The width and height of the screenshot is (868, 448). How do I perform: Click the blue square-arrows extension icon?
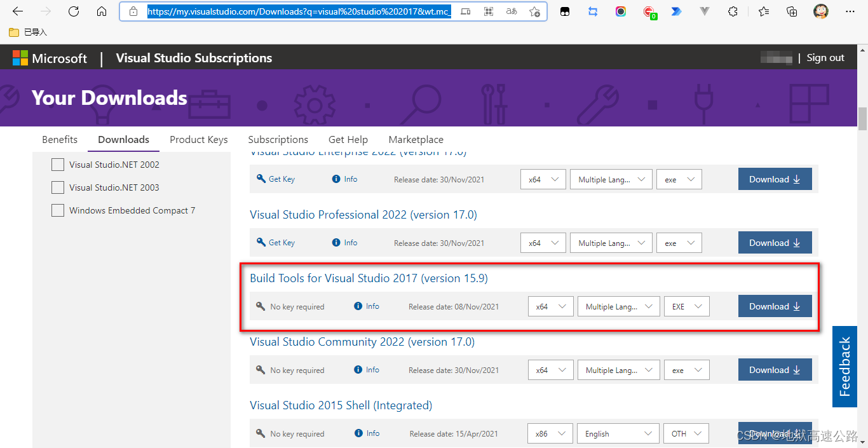tap(593, 11)
